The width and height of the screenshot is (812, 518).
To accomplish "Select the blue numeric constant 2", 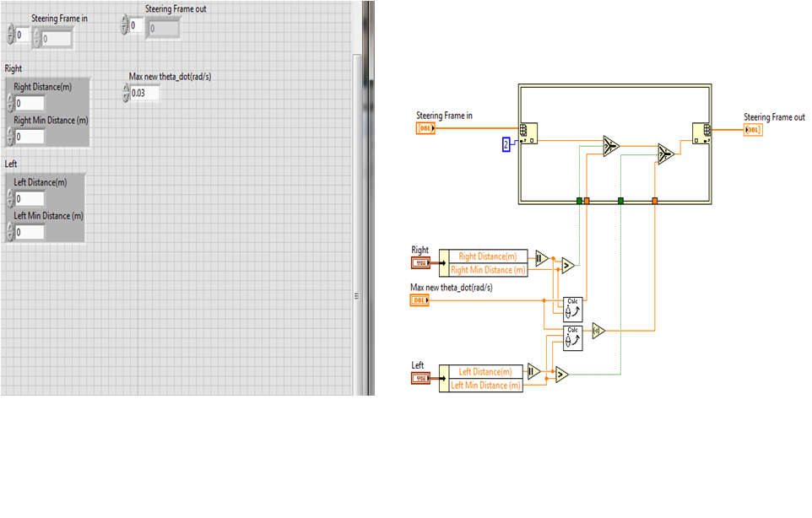I will (506, 144).
